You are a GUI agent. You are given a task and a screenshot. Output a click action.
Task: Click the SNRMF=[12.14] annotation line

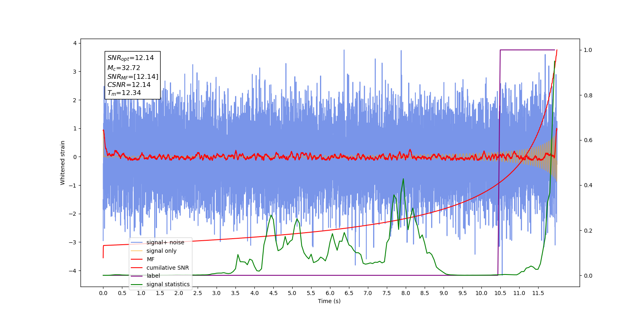pyautogui.click(x=133, y=76)
